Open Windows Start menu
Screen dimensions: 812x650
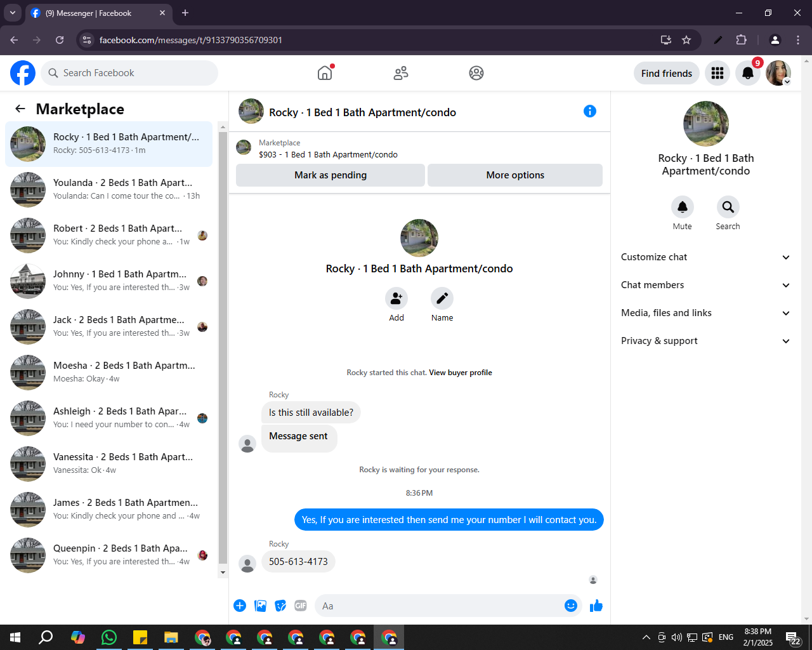coord(15,637)
